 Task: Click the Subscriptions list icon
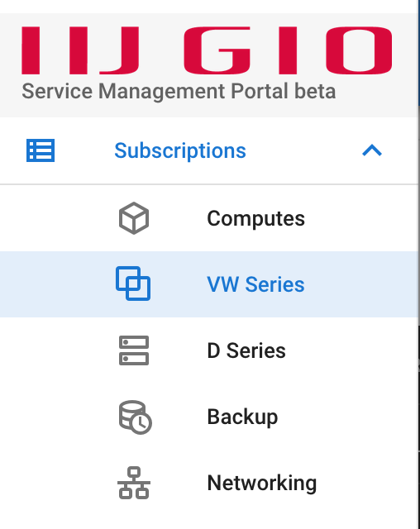[41, 150]
